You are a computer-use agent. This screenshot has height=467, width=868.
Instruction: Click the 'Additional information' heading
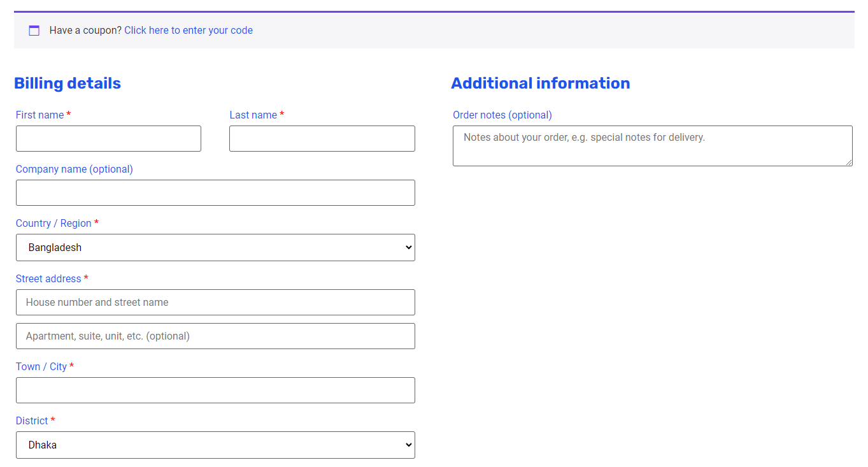pyautogui.click(x=541, y=83)
